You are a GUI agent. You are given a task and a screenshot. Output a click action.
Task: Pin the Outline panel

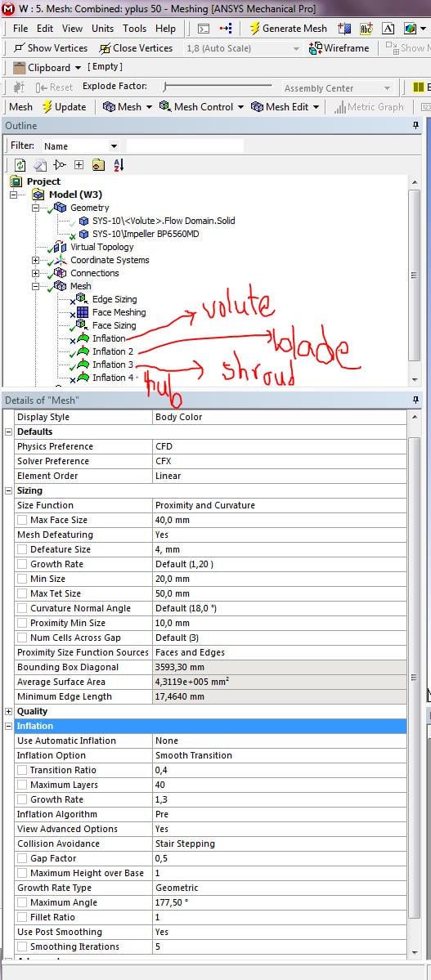416,126
